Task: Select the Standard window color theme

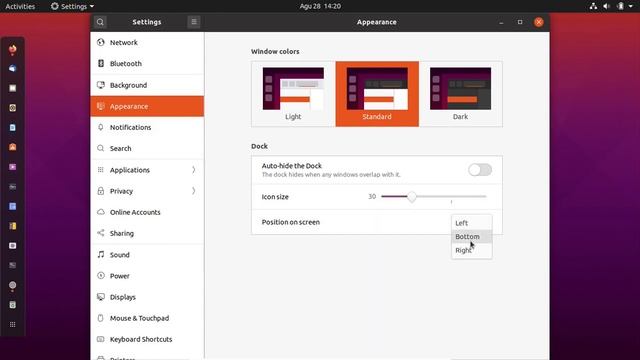Action: click(377, 94)
